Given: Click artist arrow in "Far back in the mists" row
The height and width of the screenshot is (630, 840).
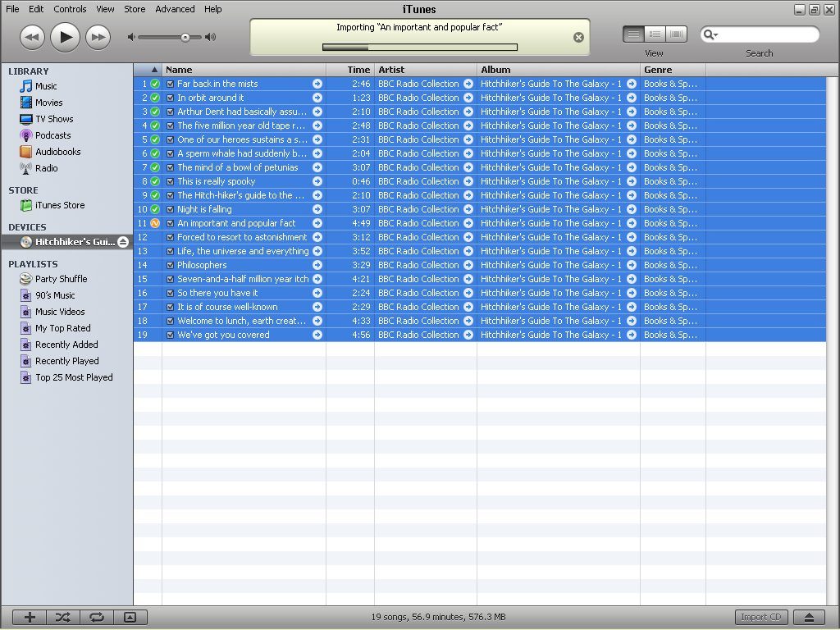Looking at the screenshot, I should [468, 84].
